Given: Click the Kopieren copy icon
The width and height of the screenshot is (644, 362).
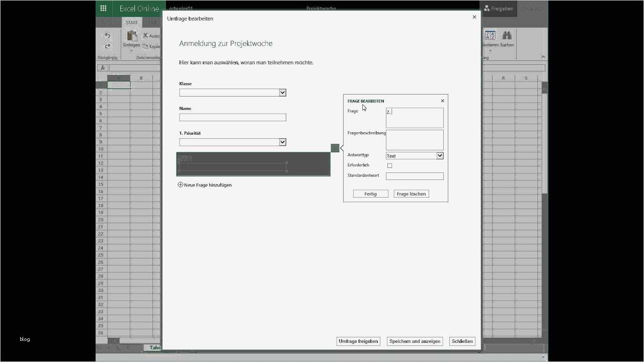Looking at the screenshot, I should tap(144, 46).
